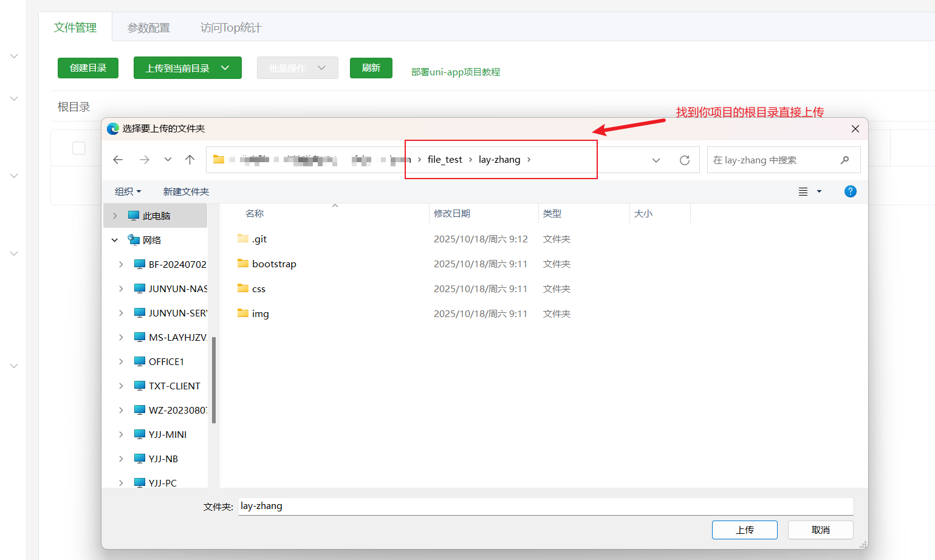Open the bootstrap folder
This screenshot has height=560, width=935.
273,264
